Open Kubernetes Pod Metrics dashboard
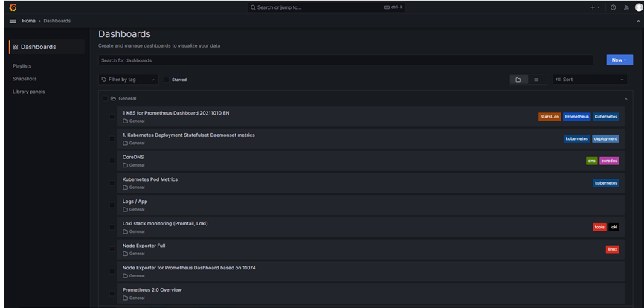This screenshot has height=308, width=644. [x=150, y=179]
